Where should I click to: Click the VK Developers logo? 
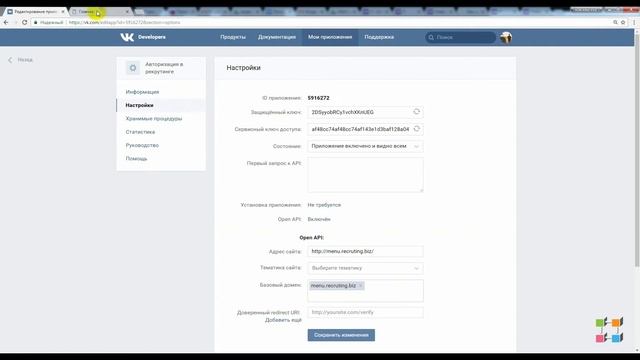[143, 37]
